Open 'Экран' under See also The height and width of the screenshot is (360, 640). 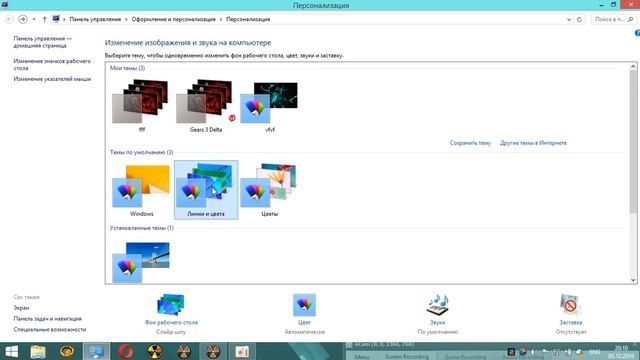(21, 308)
